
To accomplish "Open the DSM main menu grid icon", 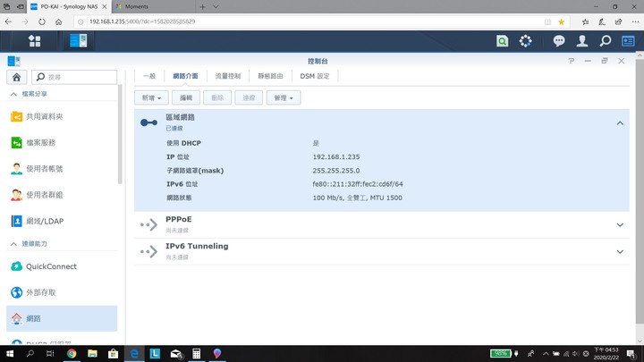I will (35, 41).
